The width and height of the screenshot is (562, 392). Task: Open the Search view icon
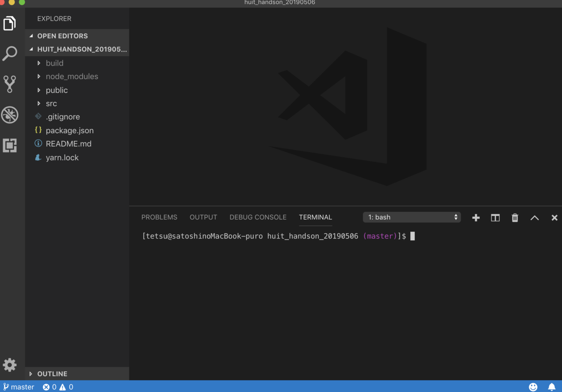[10, 53]
